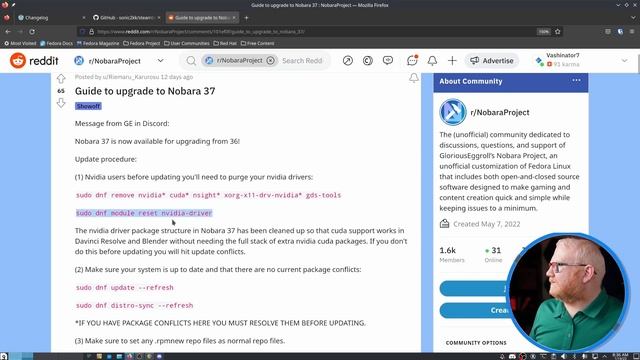Close the GitHub tab
Screen dimensions: 640x360
tap(159, 18)
